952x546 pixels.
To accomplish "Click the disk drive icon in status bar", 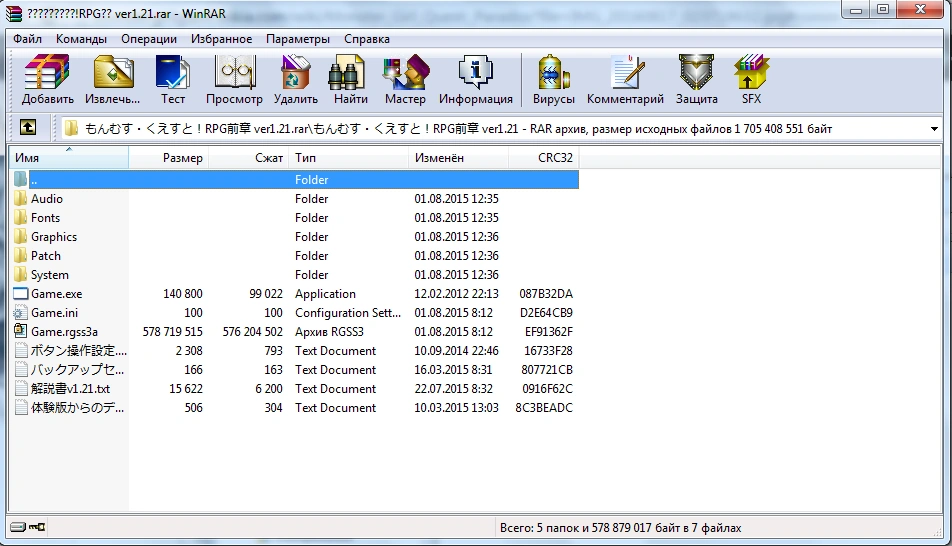I will pos(18,527).
